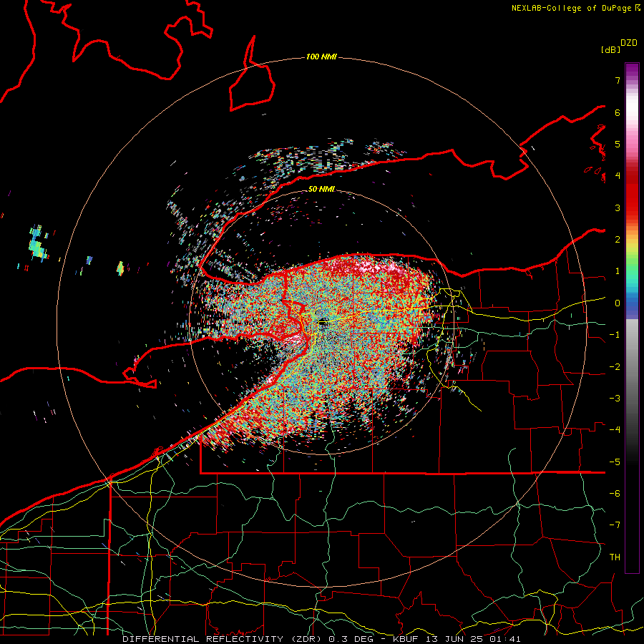
Task: Click the 4 value on the color scale
Action: 618,176
